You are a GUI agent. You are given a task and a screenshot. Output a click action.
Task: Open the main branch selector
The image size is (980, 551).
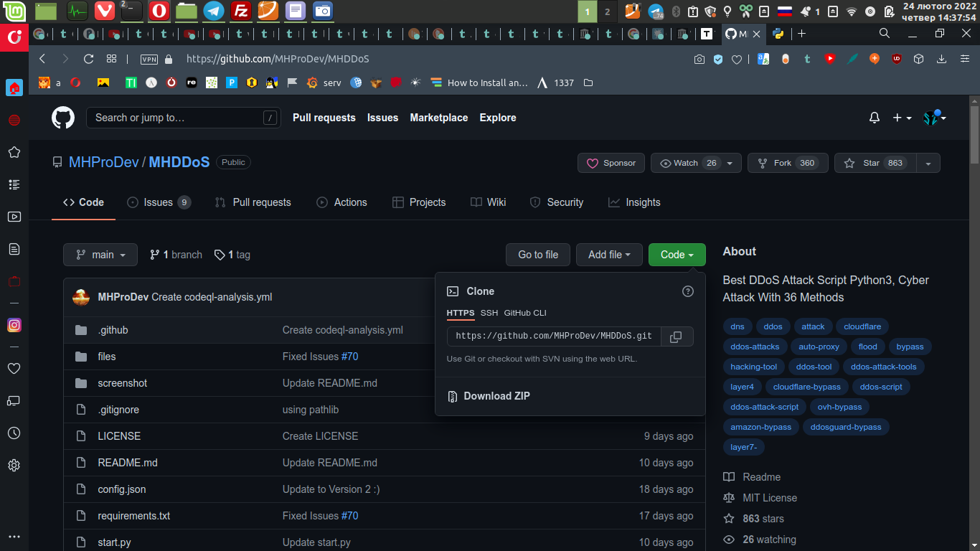click(x=100, y=255)
